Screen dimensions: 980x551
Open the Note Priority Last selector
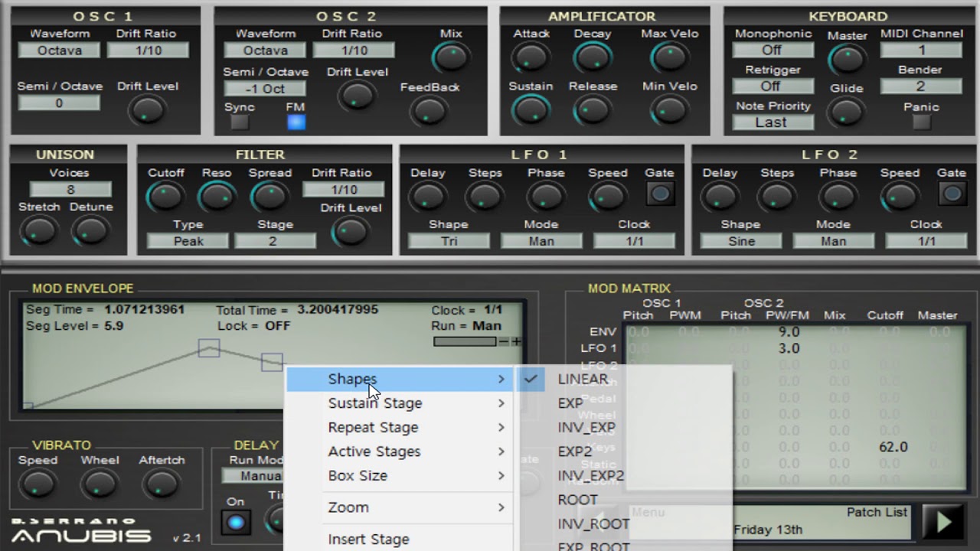(772, 122)
